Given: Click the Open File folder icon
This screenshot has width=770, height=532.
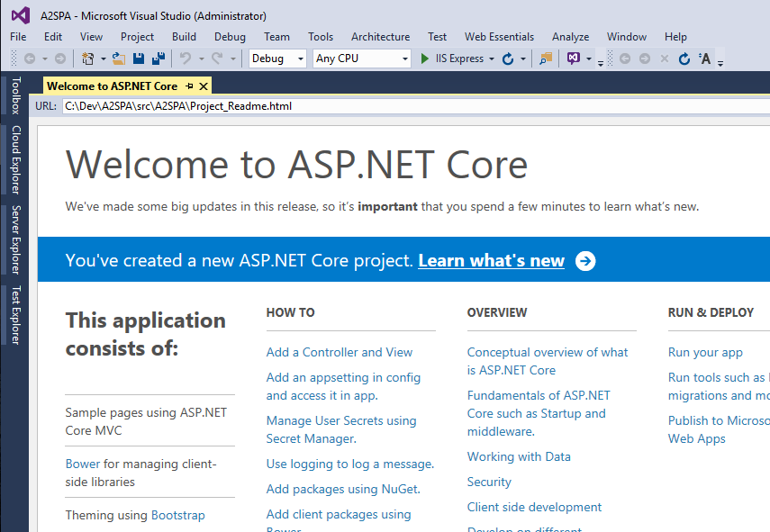Looking at the screenshot, I should click(x=118, y=59).
